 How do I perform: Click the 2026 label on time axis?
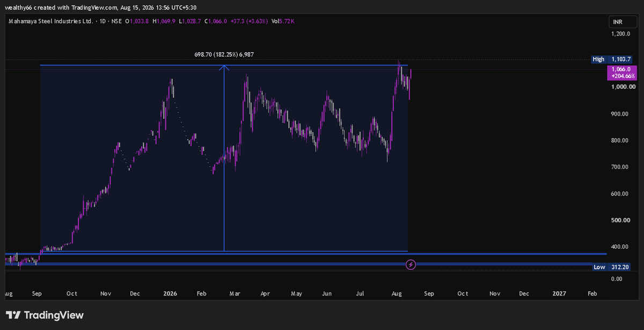tap(170, 293)
